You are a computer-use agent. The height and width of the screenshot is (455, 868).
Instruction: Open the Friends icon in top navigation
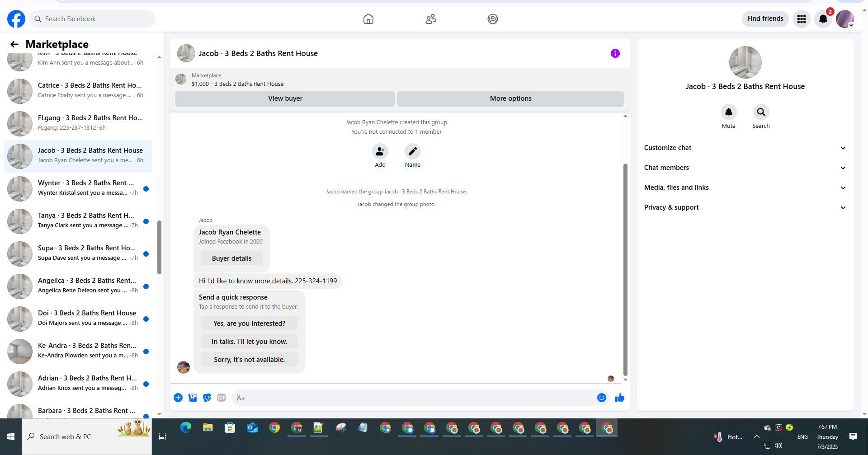point(431,19)
